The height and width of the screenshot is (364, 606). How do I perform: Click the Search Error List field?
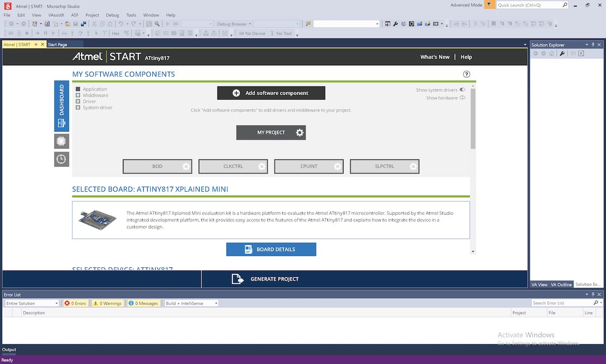[561, 303]
